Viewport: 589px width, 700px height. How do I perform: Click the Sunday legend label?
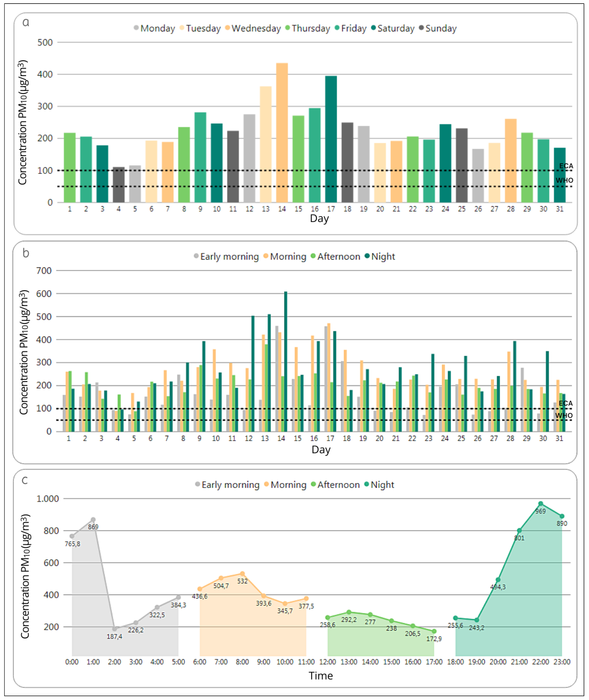coord(441,28)
